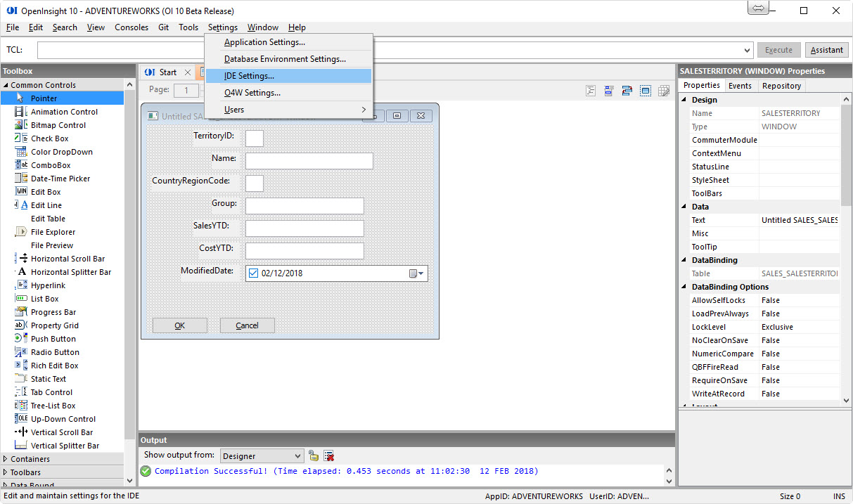
Task: Click the Assistant button
Action: [827, 50]
